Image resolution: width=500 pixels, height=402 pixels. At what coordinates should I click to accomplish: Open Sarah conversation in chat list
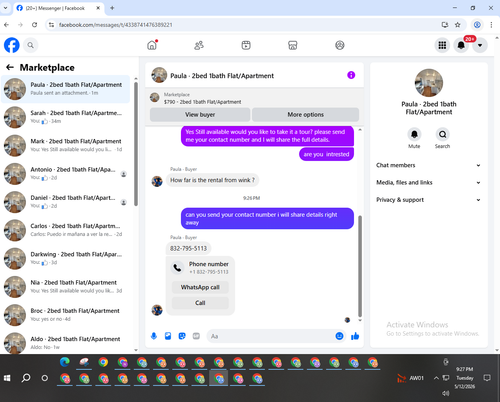[x=66, y=117]
